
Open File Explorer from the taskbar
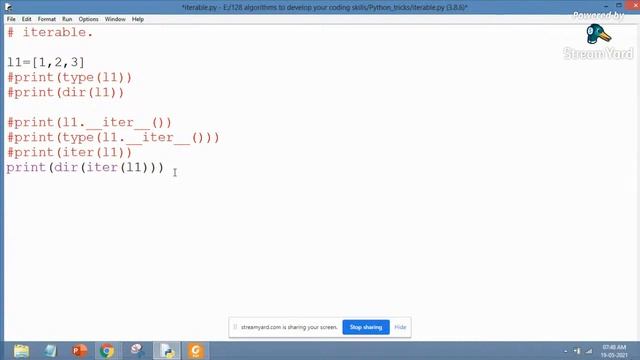point(21,351)
